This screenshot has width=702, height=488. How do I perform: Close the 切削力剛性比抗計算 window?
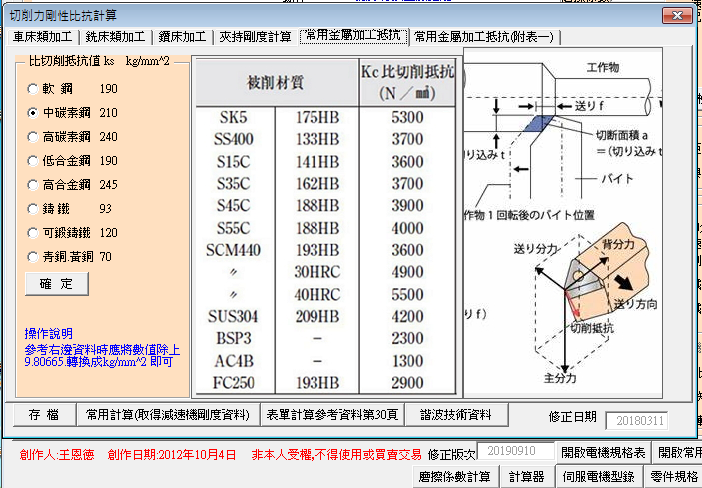[x=677, y=15]
